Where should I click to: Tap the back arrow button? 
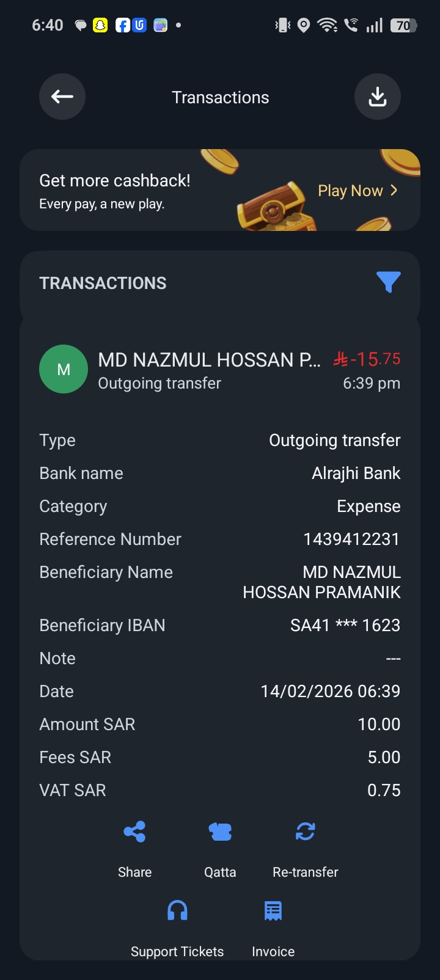(62, 97)
